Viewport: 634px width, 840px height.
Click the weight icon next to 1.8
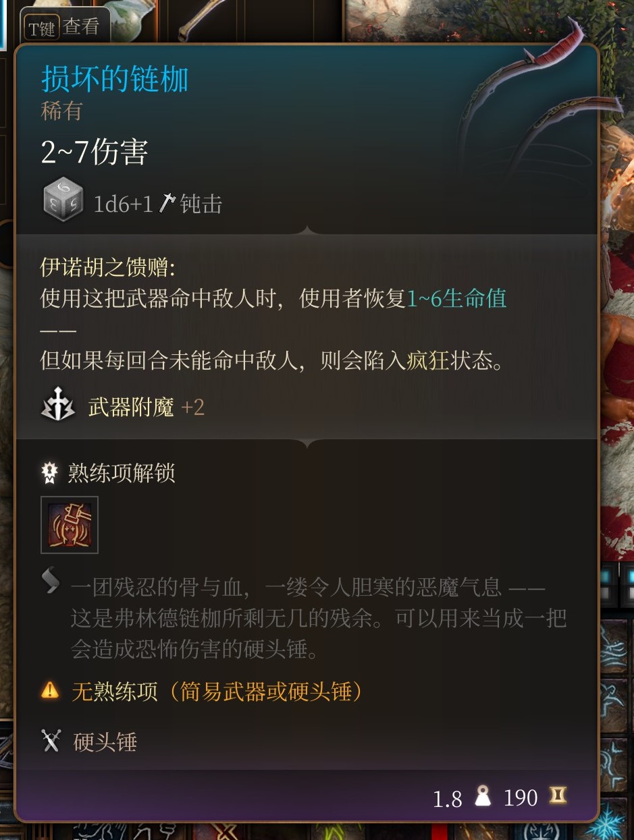(483, 797)
